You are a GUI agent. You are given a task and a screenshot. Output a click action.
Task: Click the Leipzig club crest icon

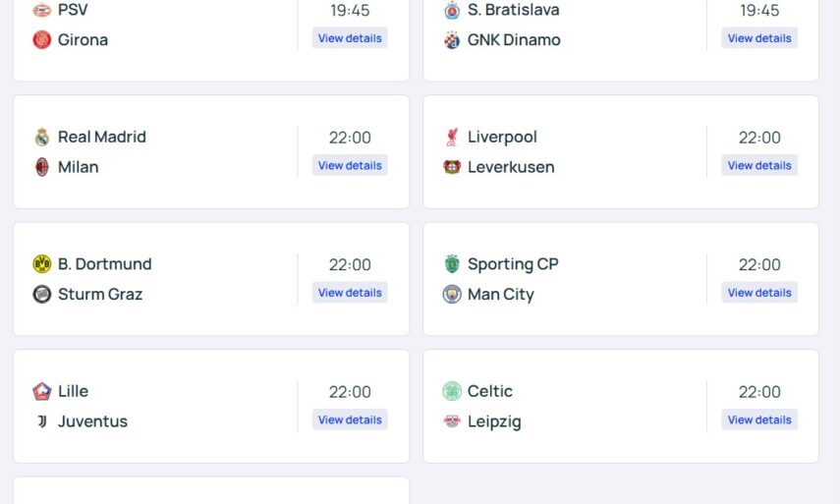coord(452,421)
